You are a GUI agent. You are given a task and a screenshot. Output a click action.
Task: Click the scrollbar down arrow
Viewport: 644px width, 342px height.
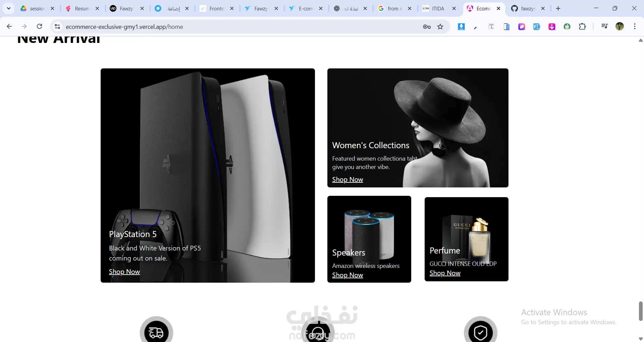[641, 339]
